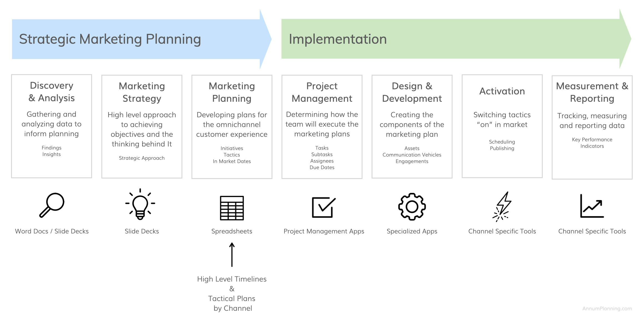Select the Design & Development box
This screenshot has height=323, width=644.
(x=412, y=127)
